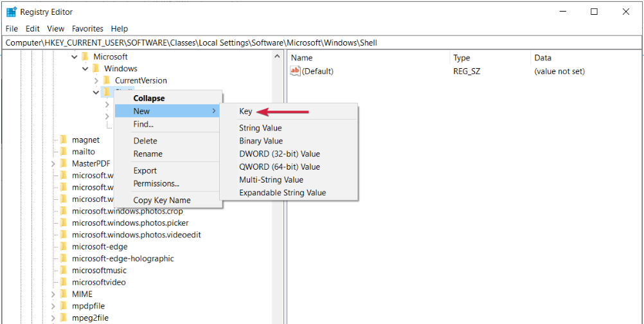Collapse the Shell key chevron
The width and height of the screenshot is (644, 324).
(x=96, y=93)
